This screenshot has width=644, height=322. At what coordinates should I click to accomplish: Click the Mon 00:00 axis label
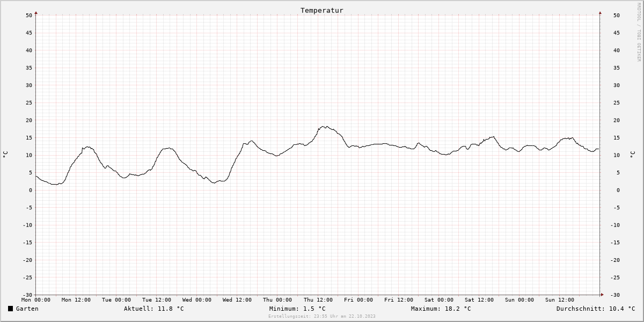(36, 300)
